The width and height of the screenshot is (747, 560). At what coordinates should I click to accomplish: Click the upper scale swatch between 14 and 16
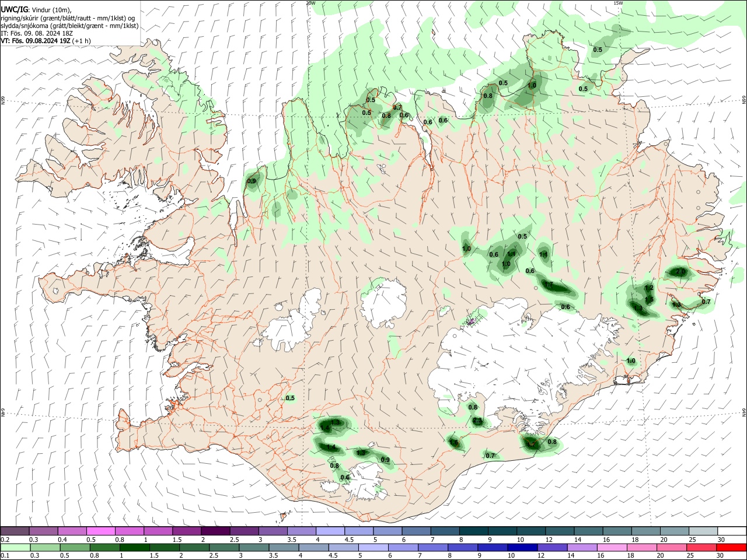(x=588, y=531)
